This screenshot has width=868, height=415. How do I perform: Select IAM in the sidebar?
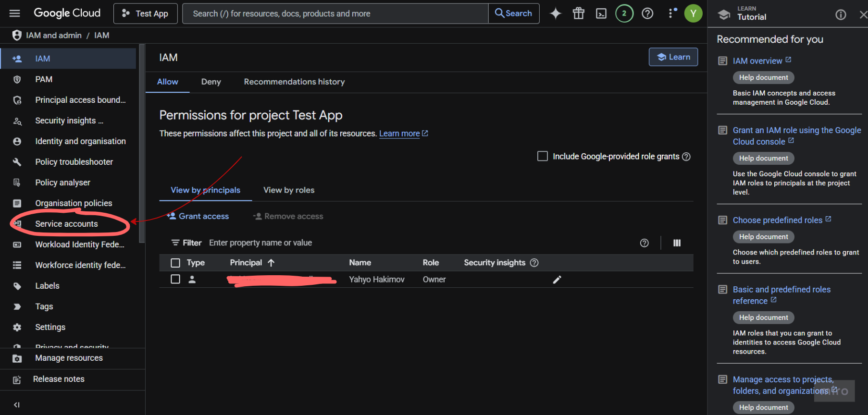(68, 59)
